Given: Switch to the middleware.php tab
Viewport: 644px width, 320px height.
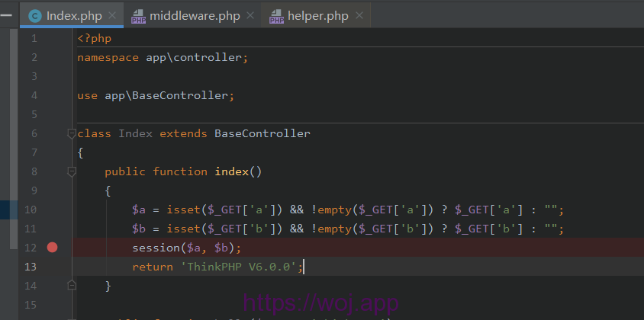Looking at the screenshot, I should pyautogui.click(x=194, y=15).
